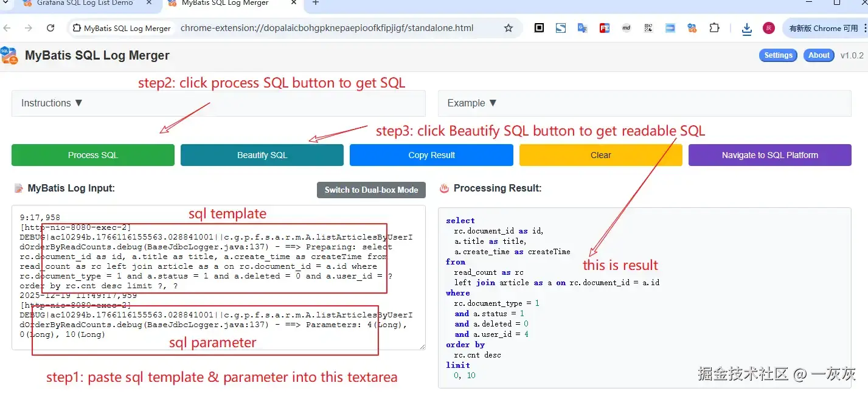Click the Processing Result output box
Image resolution: width=868 pixels, height=394 pixels.
[644, 298]
